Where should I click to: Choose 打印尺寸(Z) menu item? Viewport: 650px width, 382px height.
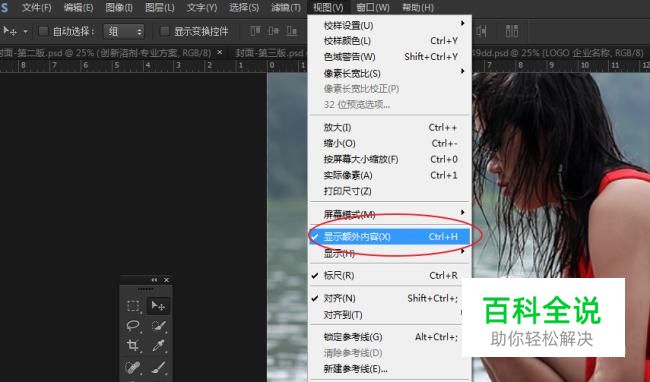point(390,191)
